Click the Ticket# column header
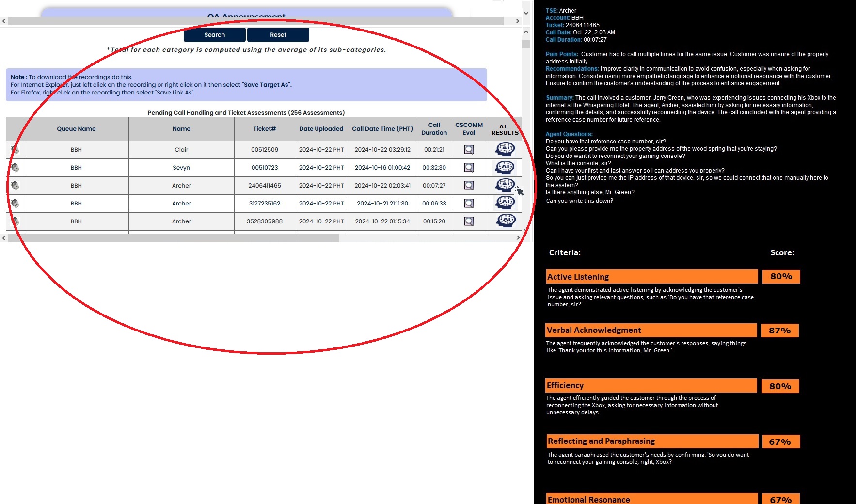The height and width of the screenshot is (504, 857). (x=264, y=129)
